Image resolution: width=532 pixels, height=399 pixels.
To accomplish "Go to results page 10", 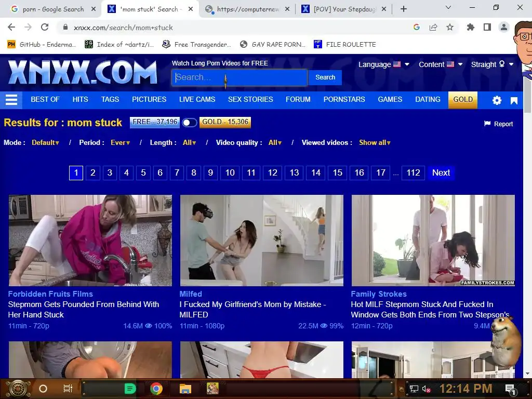I will tap(230, 172).
